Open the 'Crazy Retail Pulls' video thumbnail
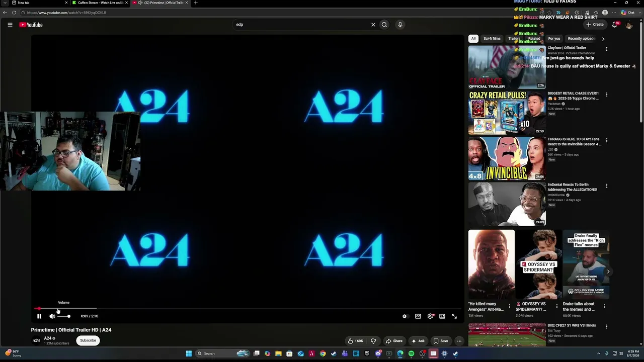The image size is (644, 362). pyautogui.click(x=507, y=113)
